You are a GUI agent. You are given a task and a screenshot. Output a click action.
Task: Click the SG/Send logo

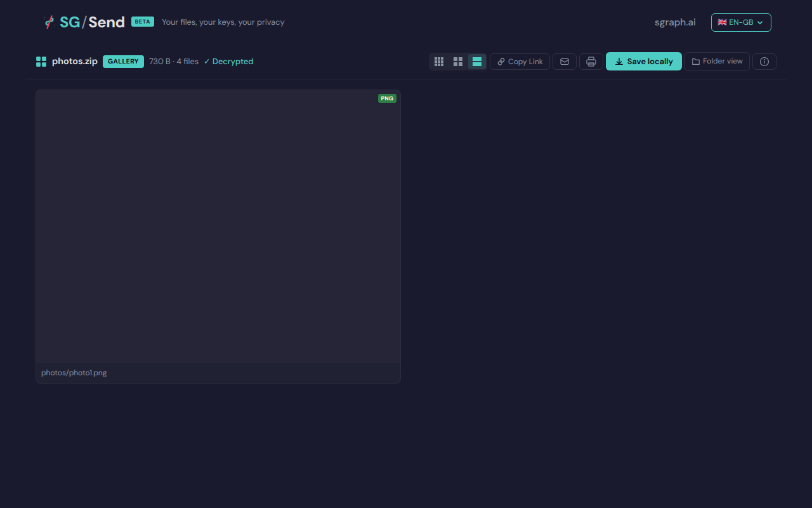tap(84, 22)
